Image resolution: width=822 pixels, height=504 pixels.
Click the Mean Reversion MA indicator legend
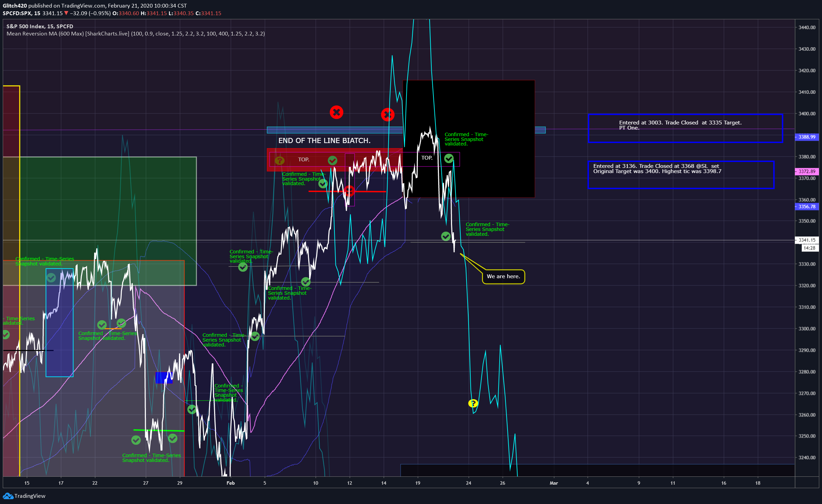[136, 34]
